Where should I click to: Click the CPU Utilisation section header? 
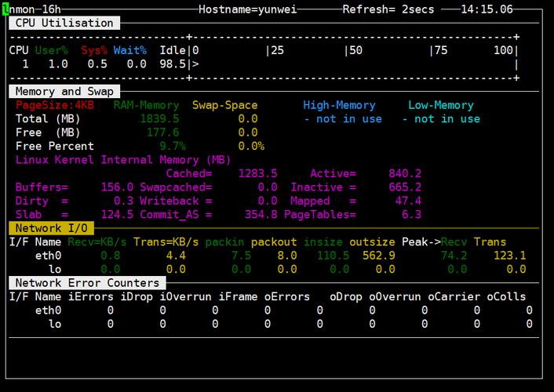(64, 23)
